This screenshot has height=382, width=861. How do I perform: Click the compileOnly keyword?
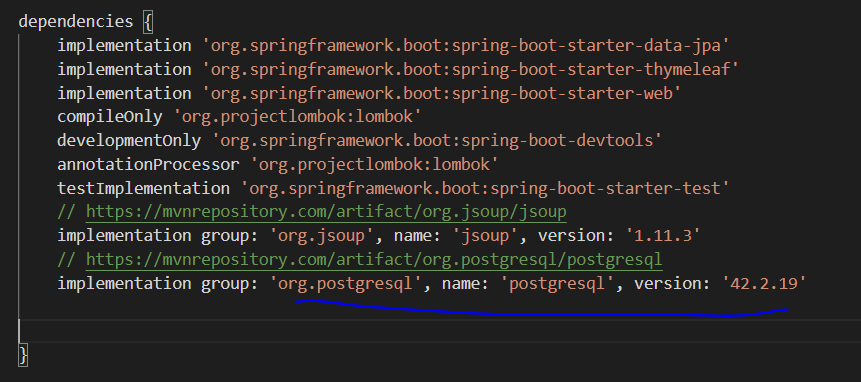(x=109, y=117)
